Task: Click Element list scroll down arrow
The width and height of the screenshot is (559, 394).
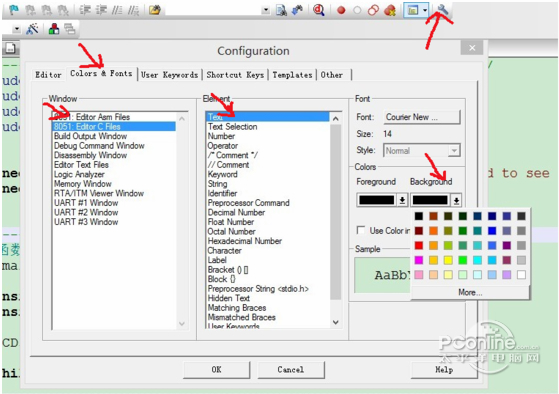Action: tap(335, 322)
